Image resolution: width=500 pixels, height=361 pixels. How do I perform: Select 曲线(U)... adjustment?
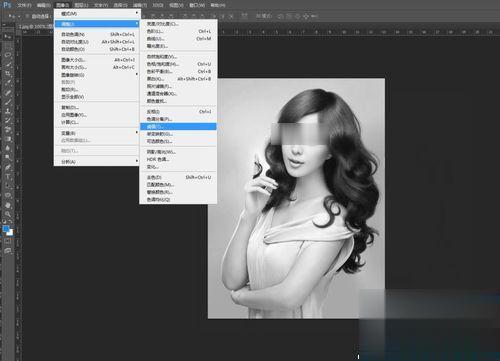click(x=178, y=39)
